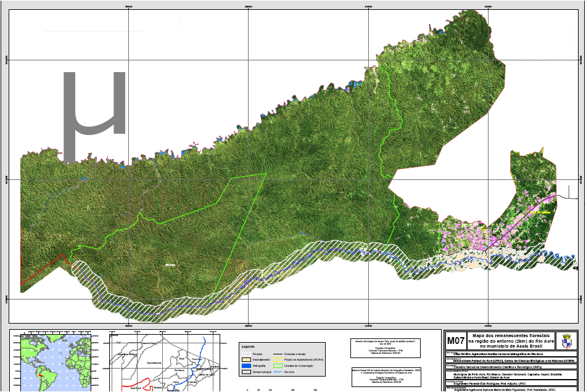This screenshot has height=392, width=586.
Task: Click the Landsat mosaic source note box
Action: [x=386, y=348]
